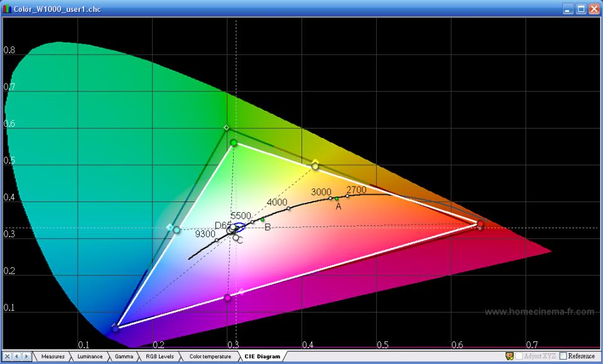Enable the Reference checkbox
Screen dimensions: 603x364
tap(563, 356)
